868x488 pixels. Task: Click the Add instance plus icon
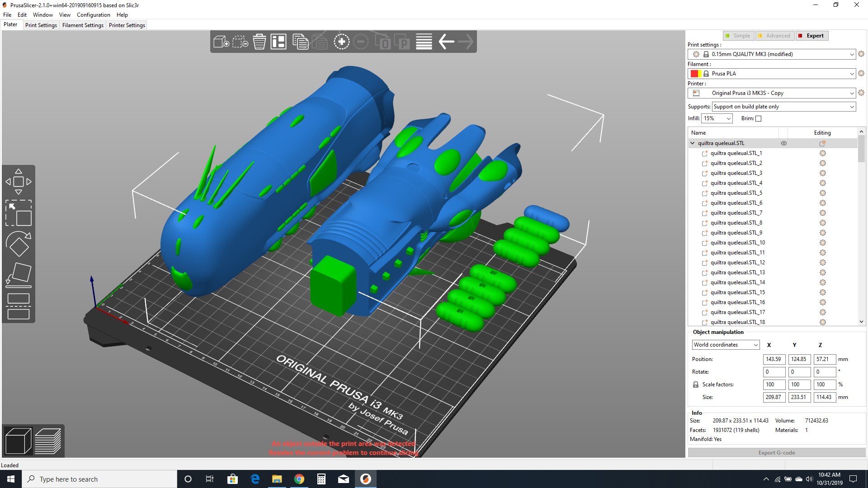point(342,42)
